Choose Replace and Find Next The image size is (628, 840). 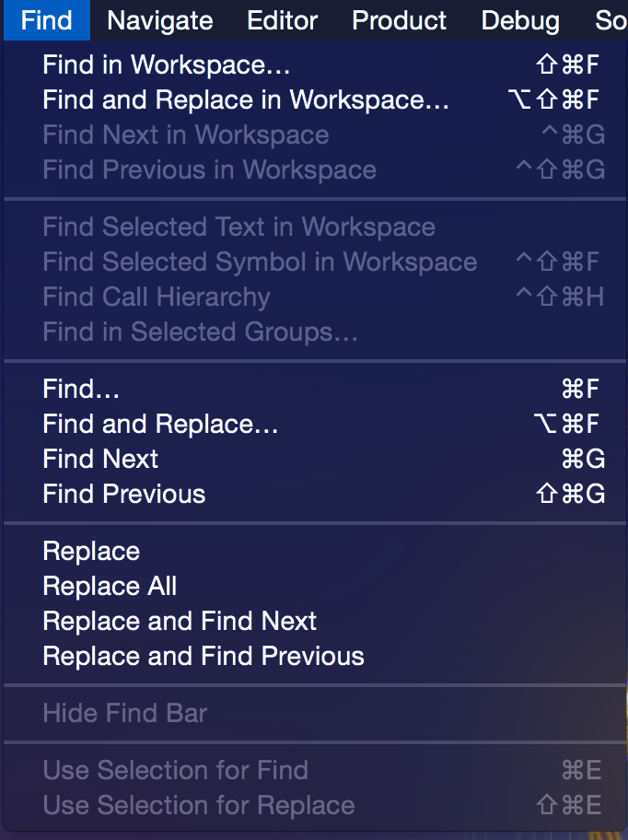coord(180,621)
